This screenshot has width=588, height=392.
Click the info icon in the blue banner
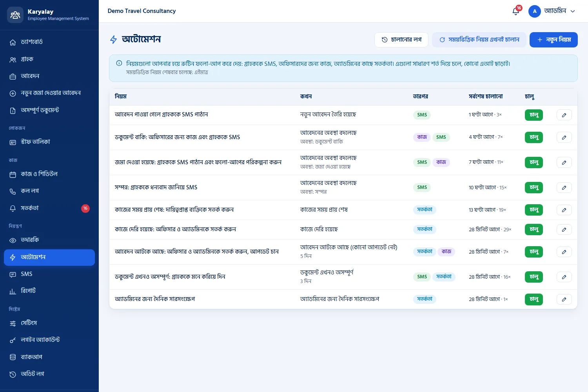(x=119, y=63)
